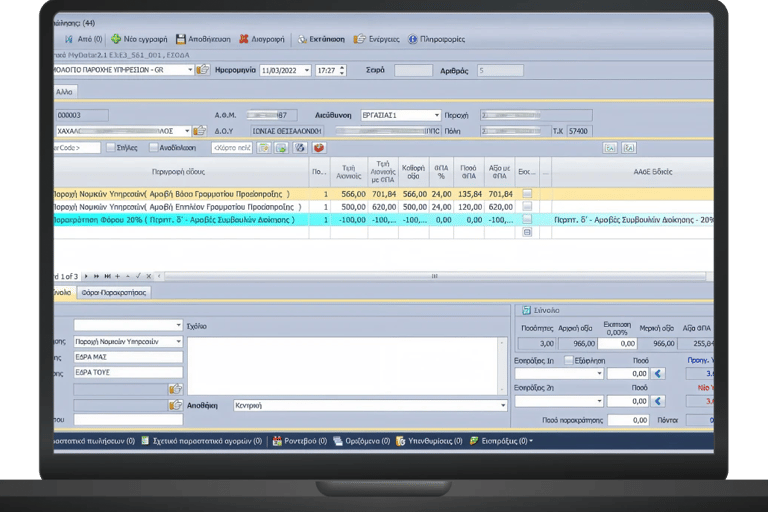Click the Πληροφορίες info icon
The image size is (768, 512).
click(x=413, y=39)
